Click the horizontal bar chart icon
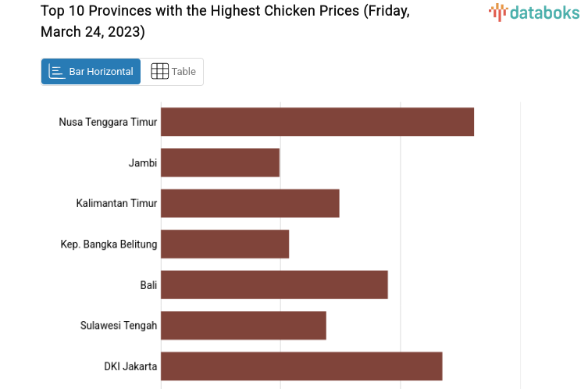 (57, 72)
